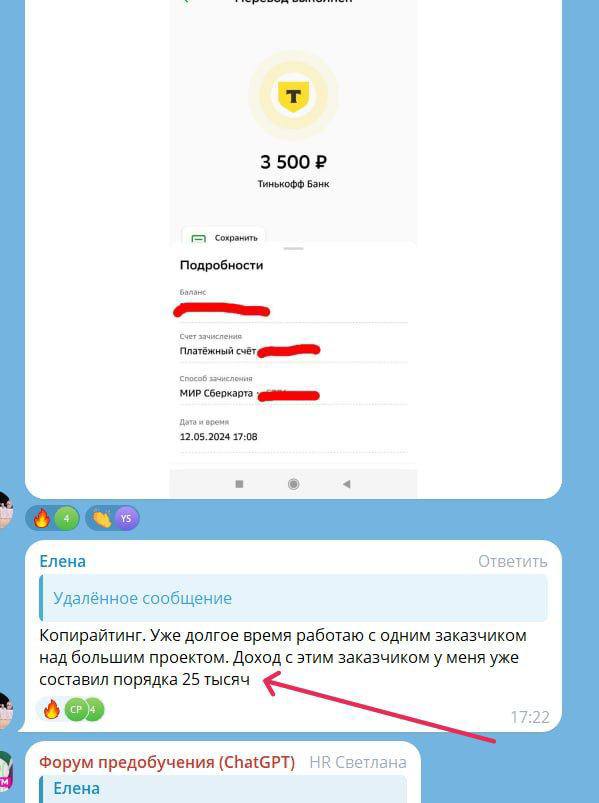Open the Tinkoff Bank logo in the screenshot

pos(293,95)
